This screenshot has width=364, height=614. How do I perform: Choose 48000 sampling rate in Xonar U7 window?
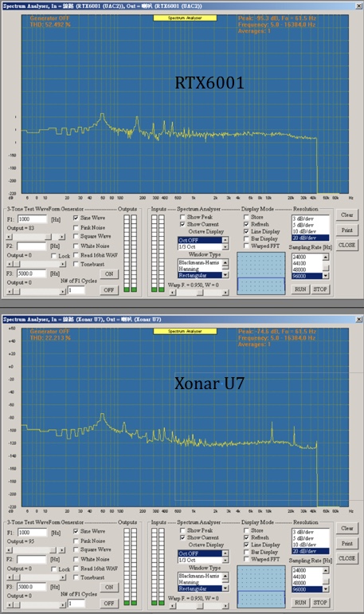pos(307,583)
